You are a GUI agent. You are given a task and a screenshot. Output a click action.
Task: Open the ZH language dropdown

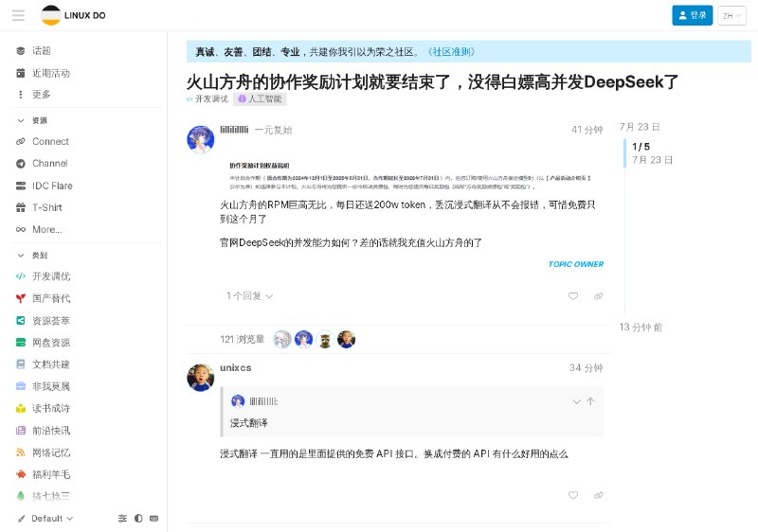pos(731,15)
